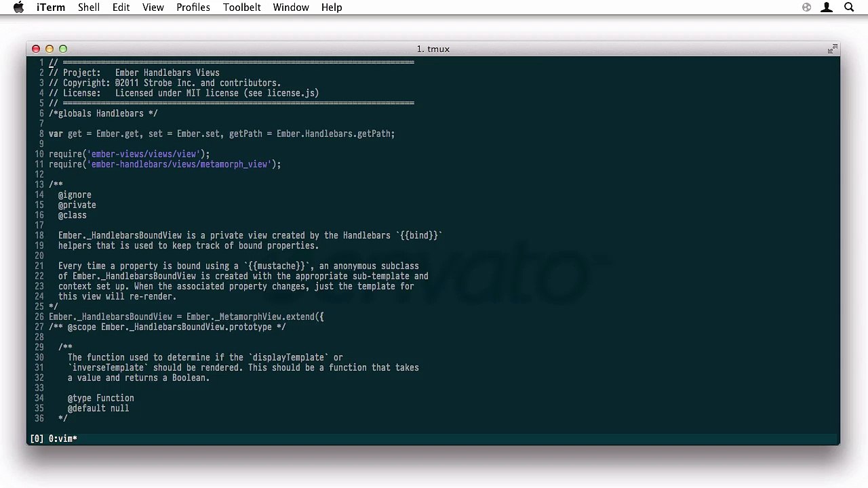Click the '@private' annotation
Image resolution: width=868 pixels, height=488 pixels.
tap(77, 205)
